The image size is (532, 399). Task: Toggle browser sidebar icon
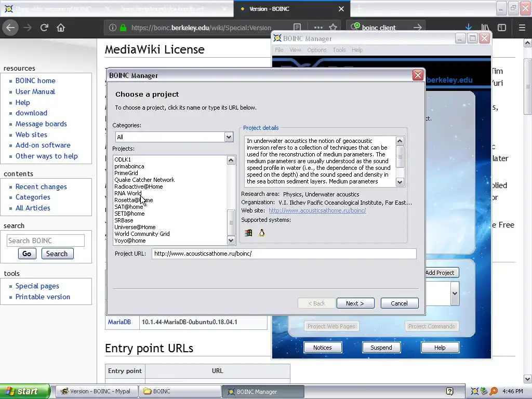pos(502,28)
